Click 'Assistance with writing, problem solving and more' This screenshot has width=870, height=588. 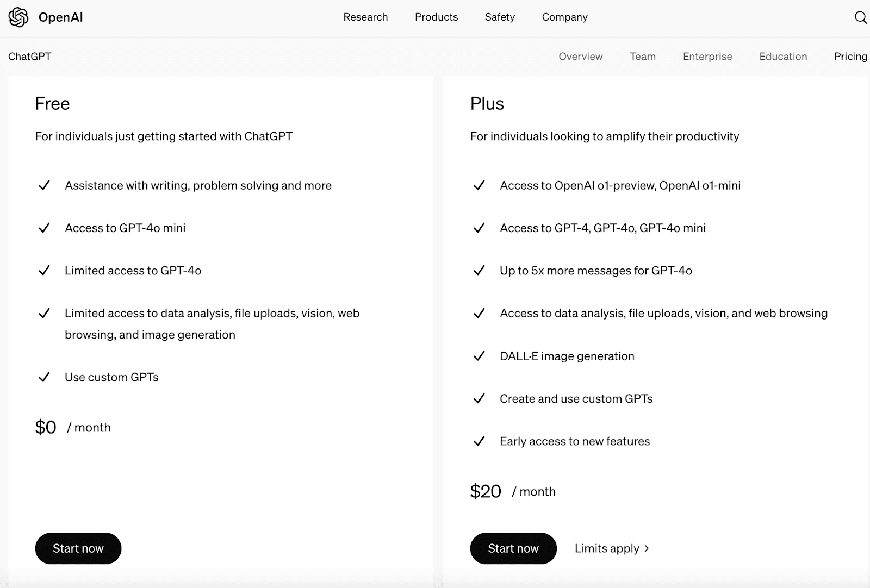pyautogui.click(x=198, y=186)
